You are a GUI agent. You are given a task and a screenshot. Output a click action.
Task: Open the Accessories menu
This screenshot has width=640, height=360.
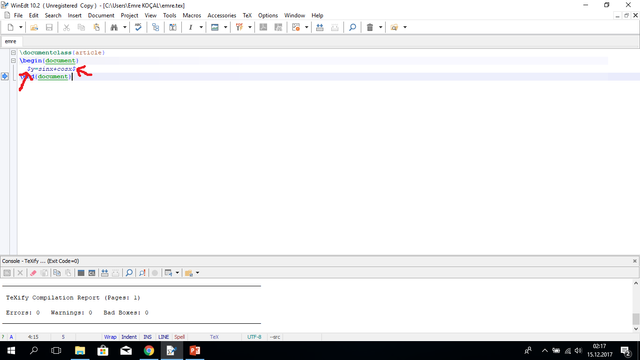pos(222,16)
